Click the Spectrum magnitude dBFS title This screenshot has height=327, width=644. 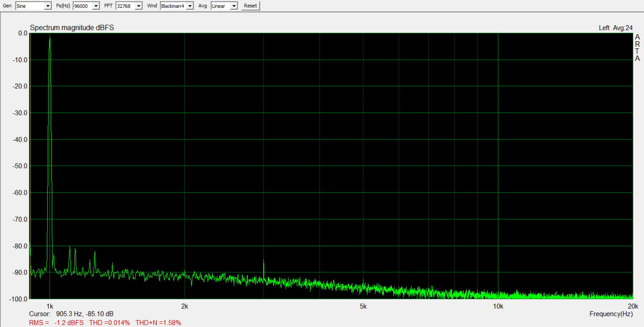tap(72, 28)
